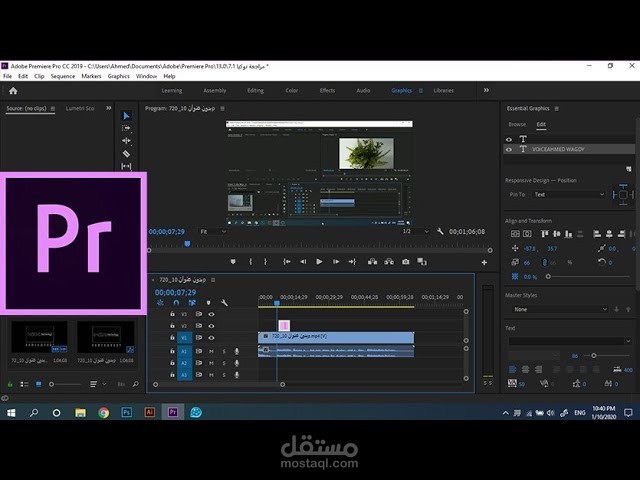The image size is (640, 480).
Task: Switch to Effects workspace
Action: click(x=327, y=91)
